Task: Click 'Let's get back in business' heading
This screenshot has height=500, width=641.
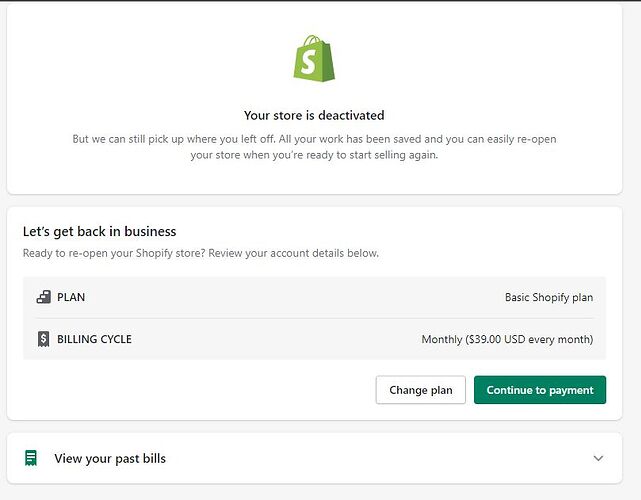Action: 100,232
